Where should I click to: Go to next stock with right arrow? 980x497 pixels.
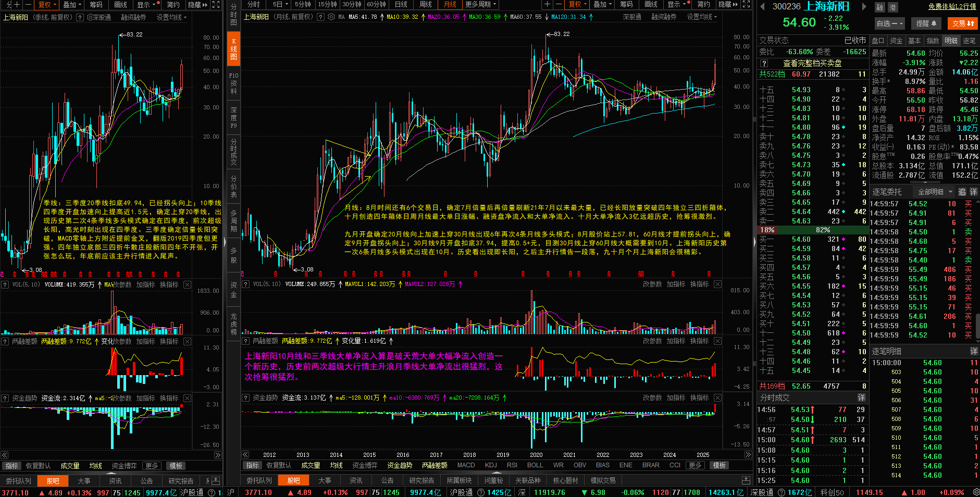click(864, 7)
